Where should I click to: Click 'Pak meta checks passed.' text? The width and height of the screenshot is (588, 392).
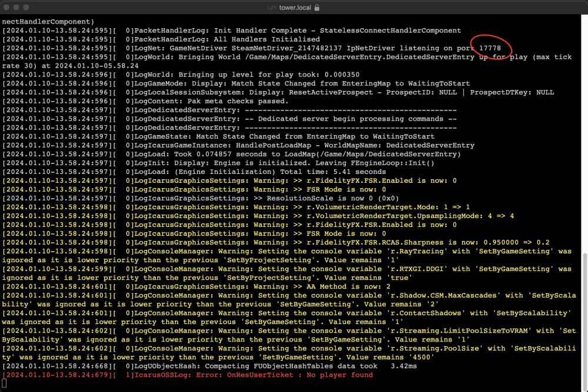pyautogui.click(x=238, y=101)
